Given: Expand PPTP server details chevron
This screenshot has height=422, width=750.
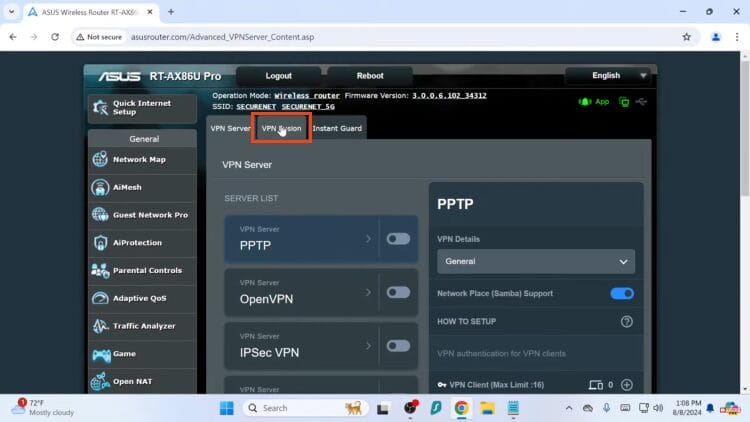Looking at the screenshot, I should (368, 239).
